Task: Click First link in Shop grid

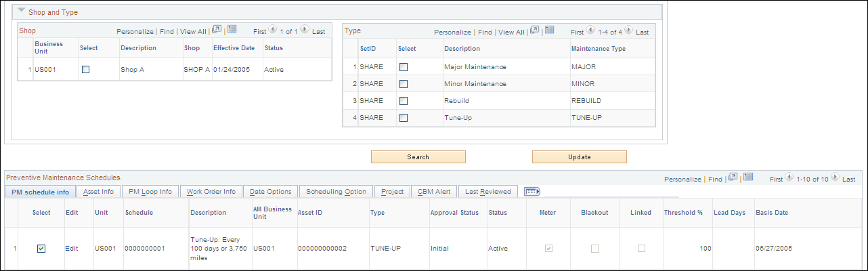Action: click(259, 31)
